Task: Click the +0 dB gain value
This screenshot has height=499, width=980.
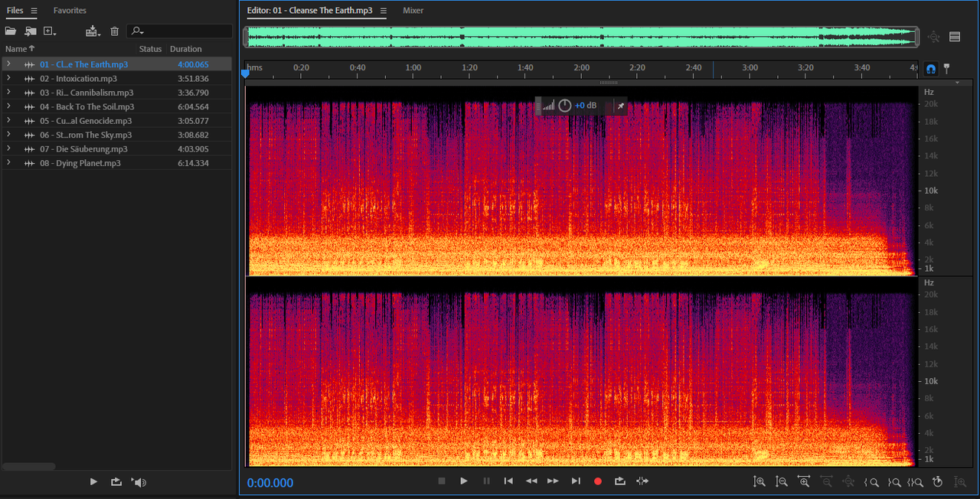Action: click(586, 106)
